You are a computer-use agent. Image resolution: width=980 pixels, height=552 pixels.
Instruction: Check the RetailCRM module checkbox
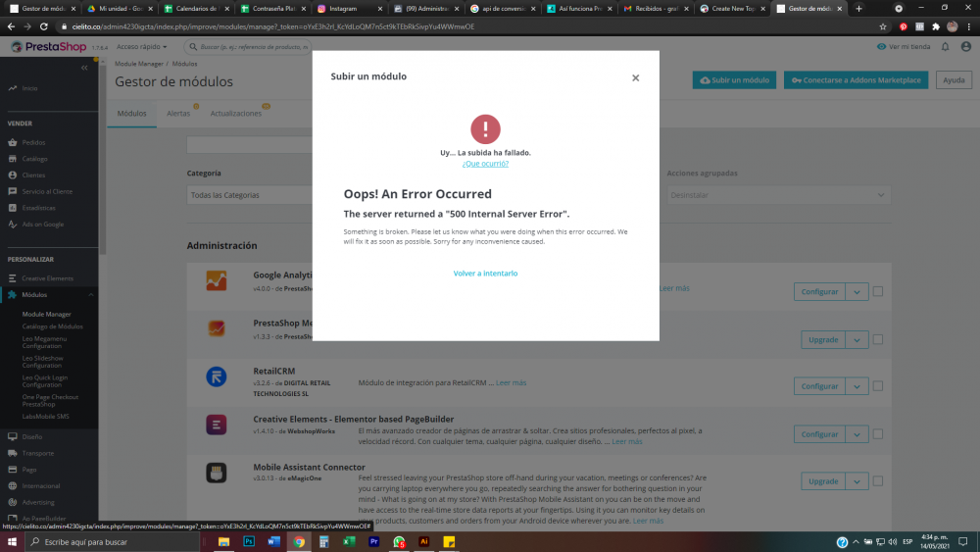[877, 385]
